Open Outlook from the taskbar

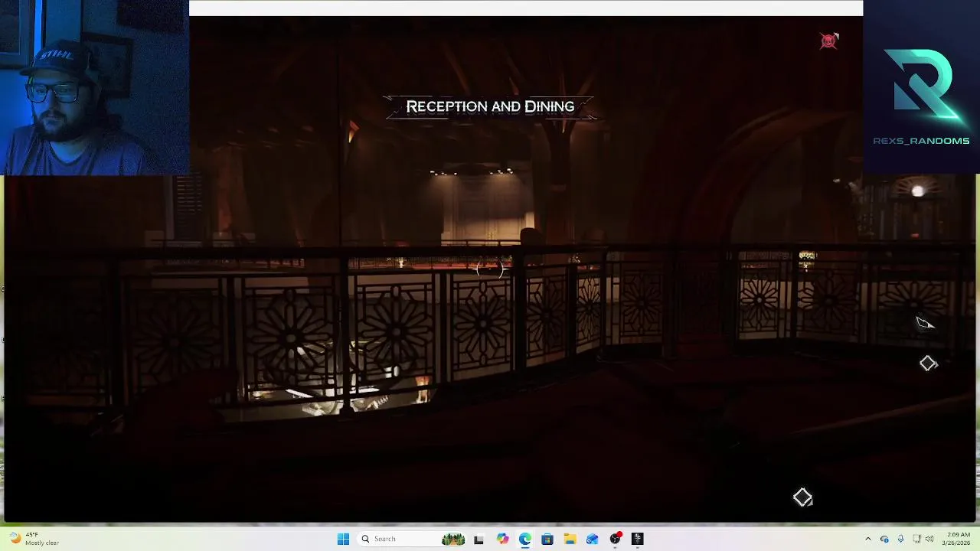(x=592, y=539)
